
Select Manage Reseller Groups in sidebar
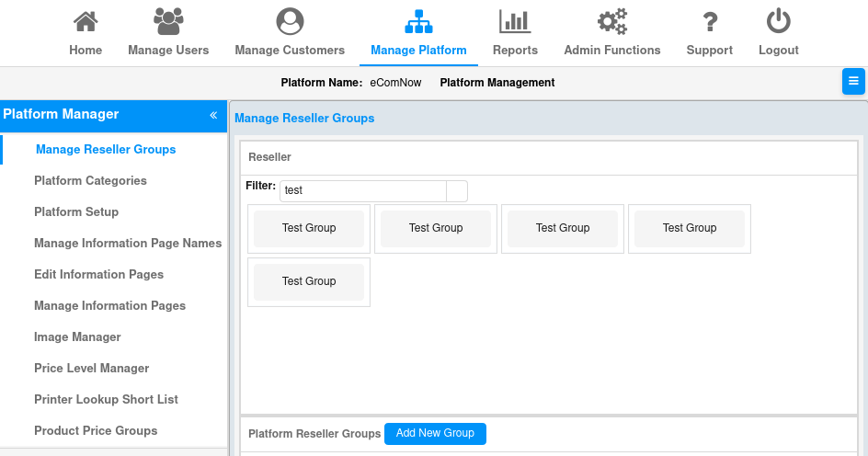[106, 150]
